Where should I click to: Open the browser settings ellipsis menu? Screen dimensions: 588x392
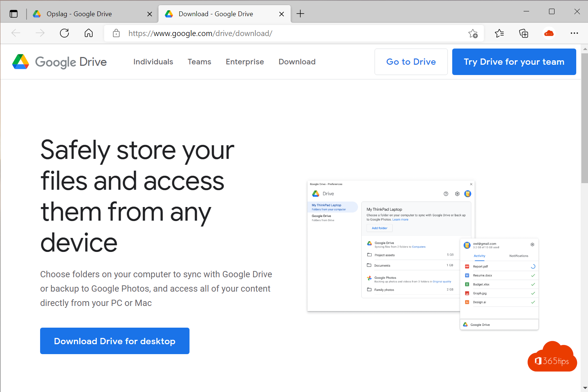pyautogui.click(x=574, y=33)
